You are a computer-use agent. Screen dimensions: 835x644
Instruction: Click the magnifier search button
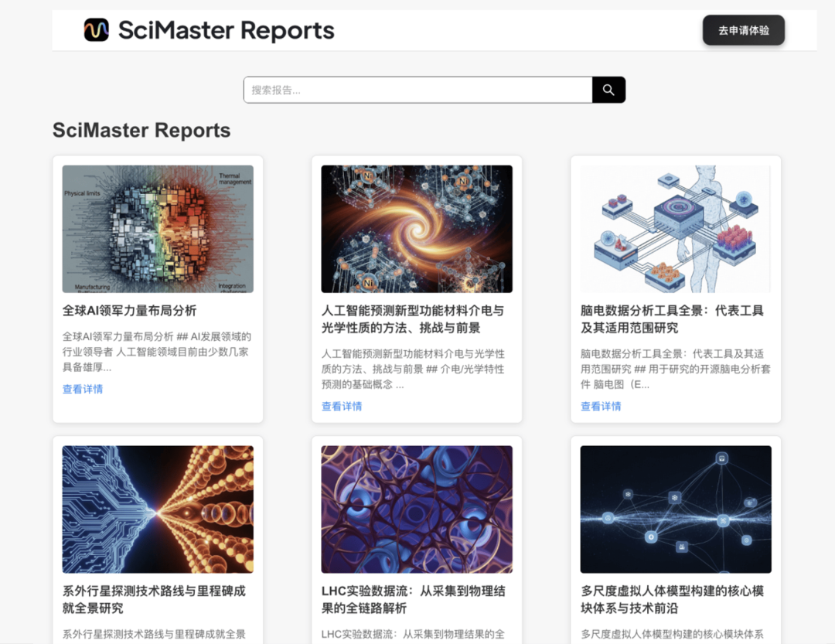pyautogui.click(x=608, y=90)
